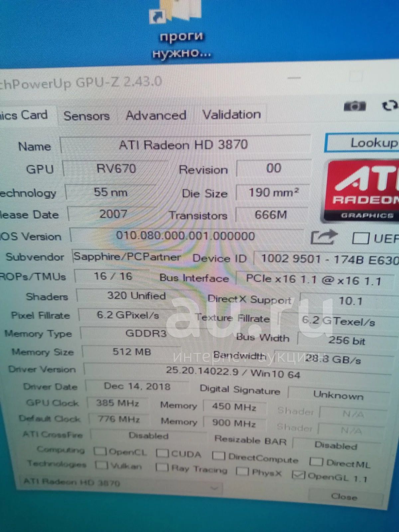Click the Texture Fillrate field 6.2 GTexel/s
Screen dimensions: 399x532
tap(338, 321)
